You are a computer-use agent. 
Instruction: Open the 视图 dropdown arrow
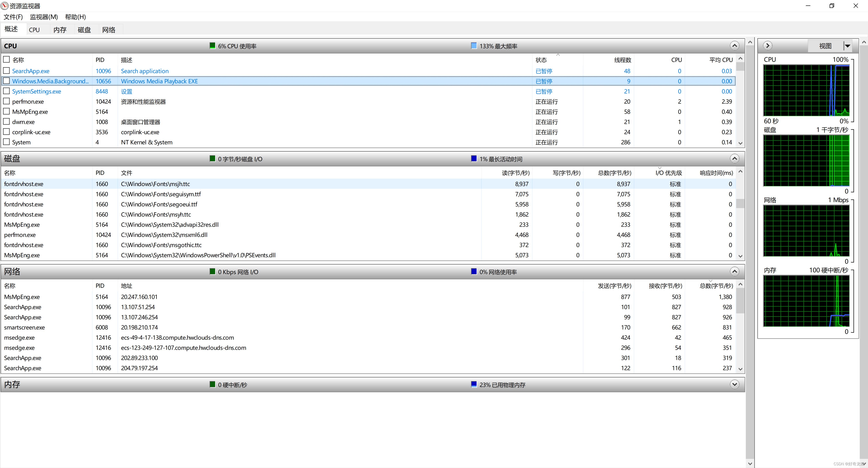tap(847, 46)
